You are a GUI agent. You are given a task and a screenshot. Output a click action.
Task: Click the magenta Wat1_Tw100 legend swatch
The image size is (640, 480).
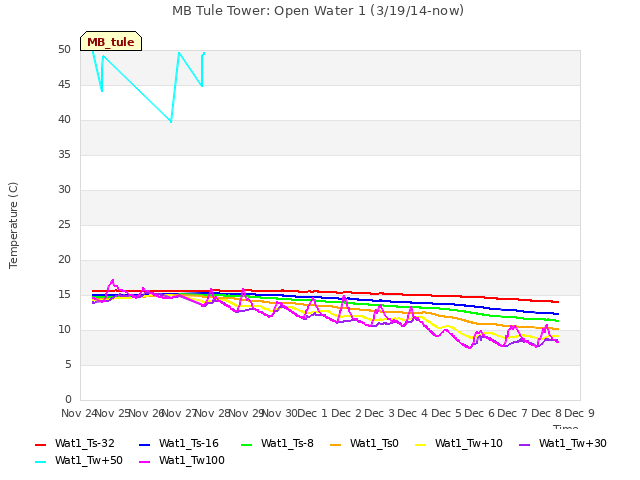(x=144, y=462)
